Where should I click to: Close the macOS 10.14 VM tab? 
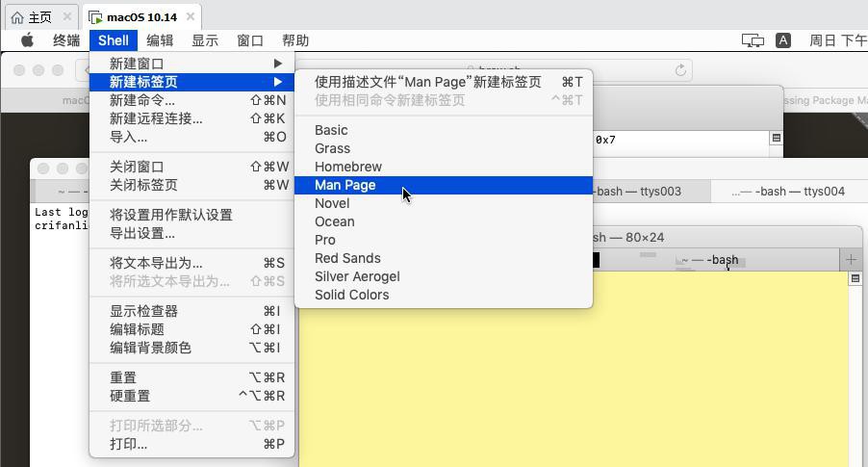click(190, 16)
